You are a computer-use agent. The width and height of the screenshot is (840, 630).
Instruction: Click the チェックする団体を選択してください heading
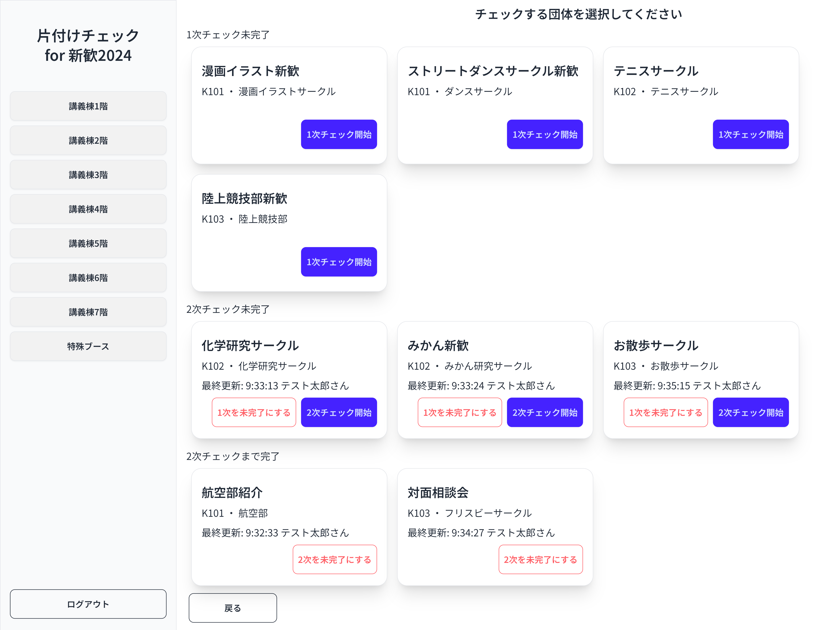(579, 14)
